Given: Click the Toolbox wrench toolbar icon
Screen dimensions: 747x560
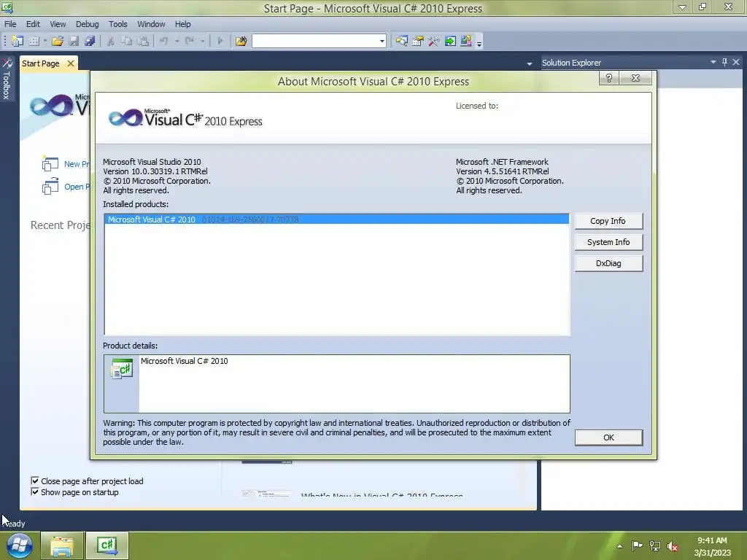Looking at the screenshot, I should coord(433,41).
